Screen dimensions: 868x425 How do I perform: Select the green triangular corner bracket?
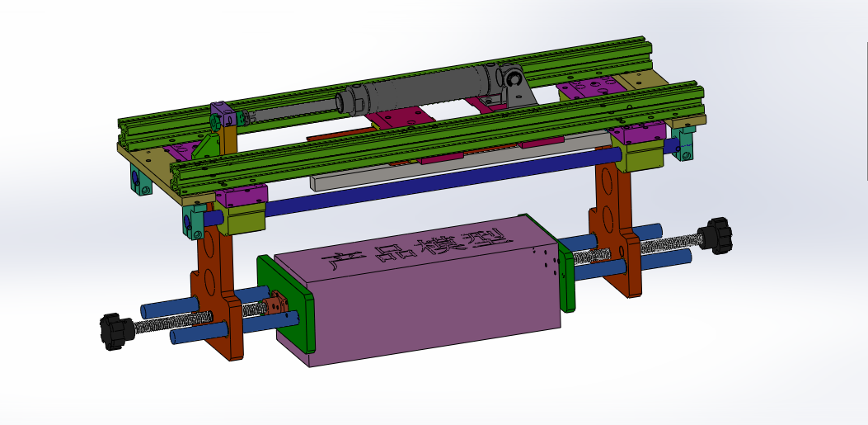pos(207,146)
